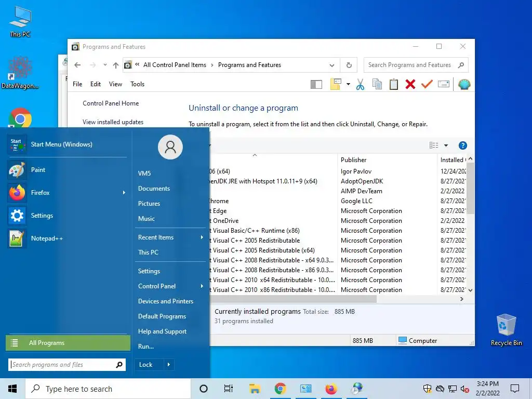Open the blue Help question mark icon
Screen dimensions: 532x399
coord(462,145)
